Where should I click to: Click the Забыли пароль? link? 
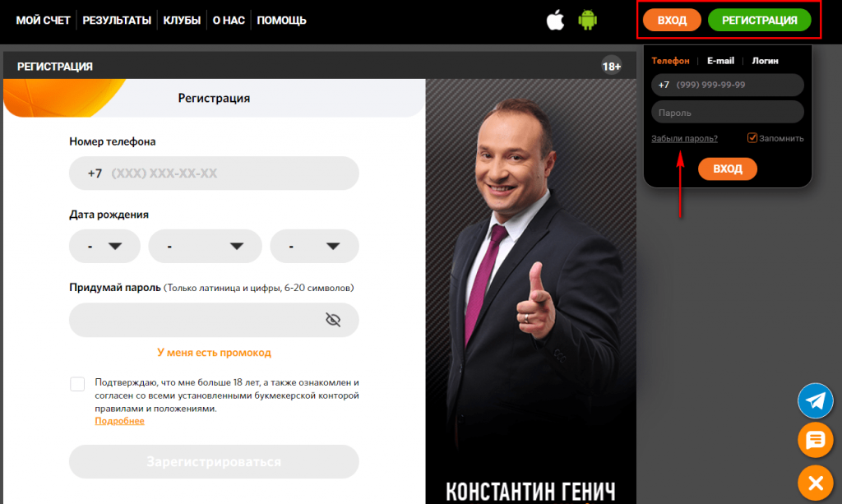[x=685, y=138]
